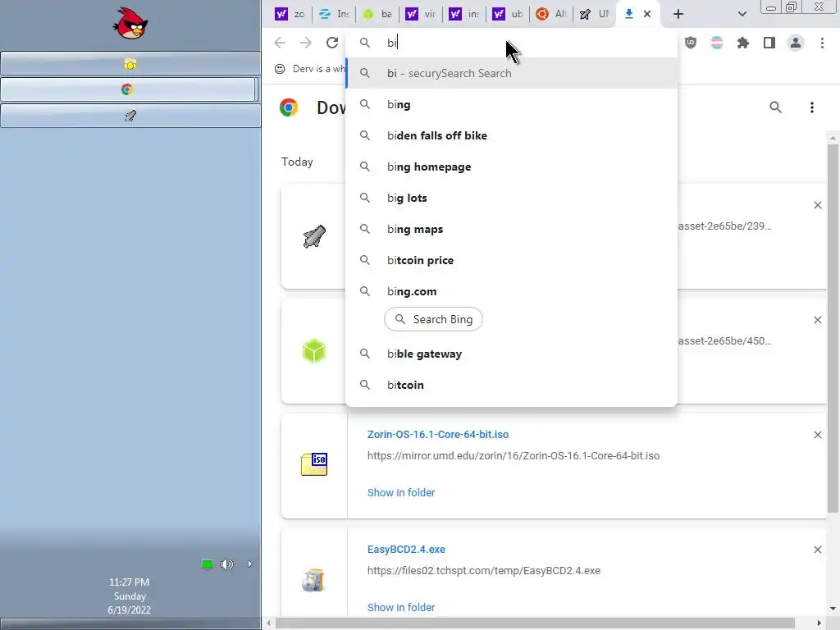Choose the plain 'bitcoin' suggestion
Screen dimensions: 840x630
512,385
